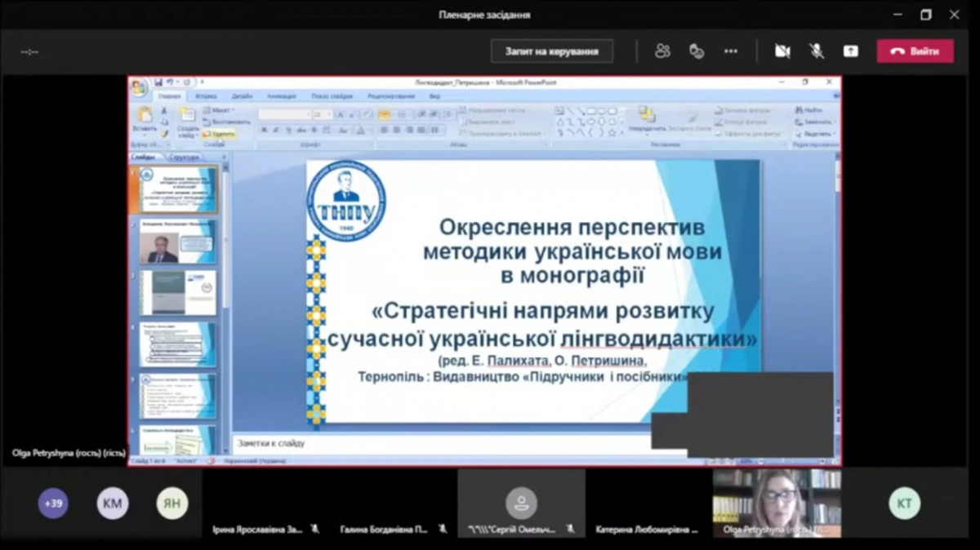
Task: Click the Запит на керування button
Action: [551, 51]
